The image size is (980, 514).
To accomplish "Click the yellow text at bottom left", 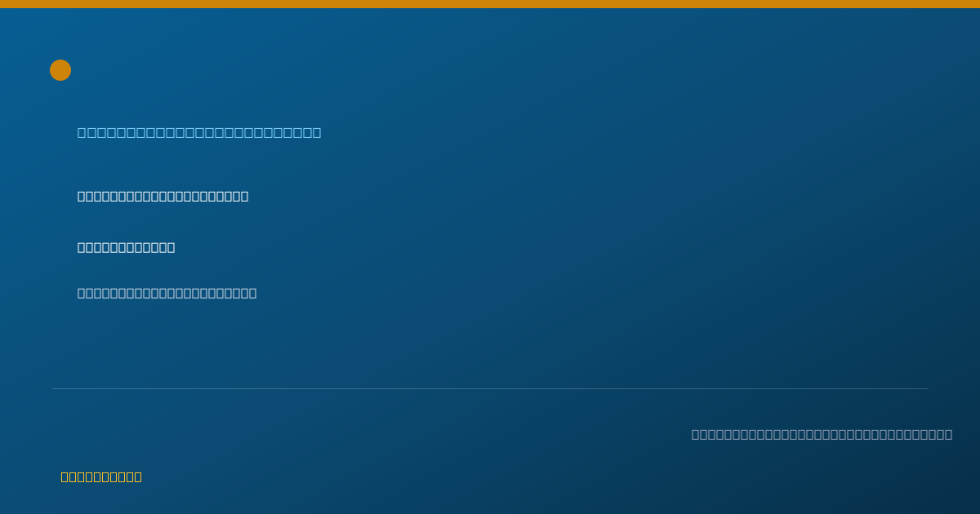I will tap(101, 476).
